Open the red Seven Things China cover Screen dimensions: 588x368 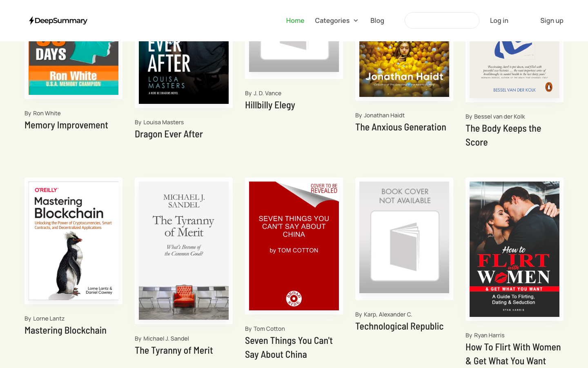pyautogui.click(x=294, y=246)
